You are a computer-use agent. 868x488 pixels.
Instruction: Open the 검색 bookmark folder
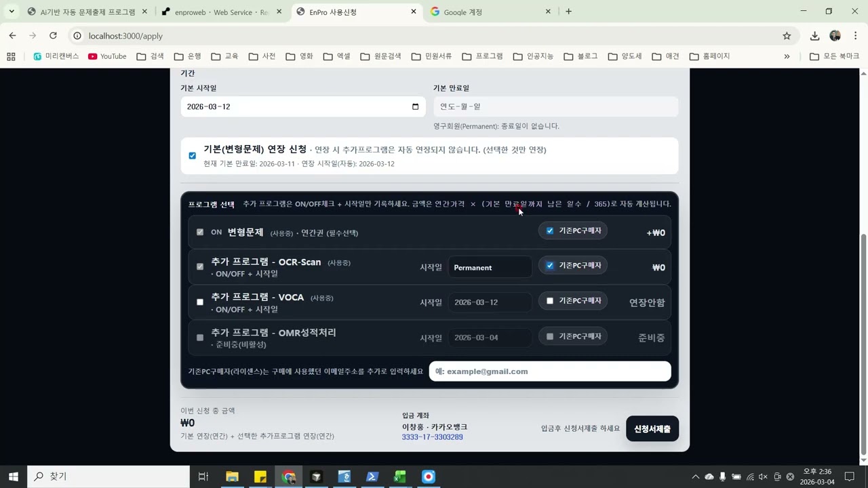point(151,56)
